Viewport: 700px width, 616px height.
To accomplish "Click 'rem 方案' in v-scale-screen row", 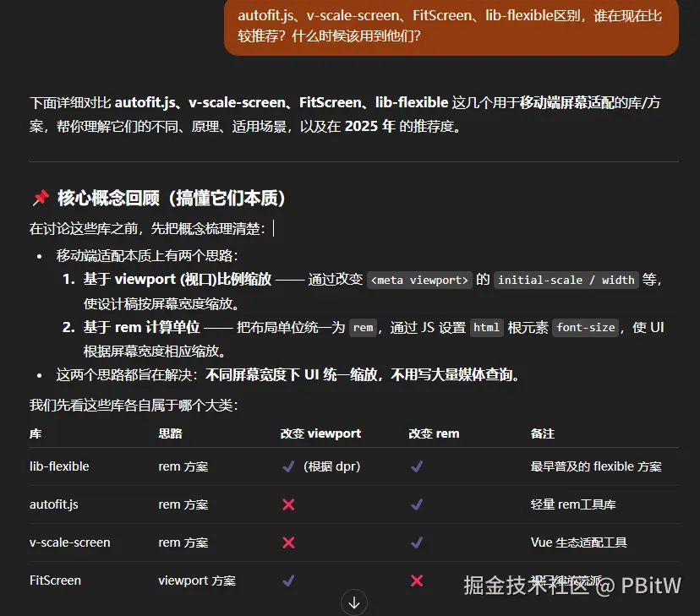I will click(x=183, y=542).
